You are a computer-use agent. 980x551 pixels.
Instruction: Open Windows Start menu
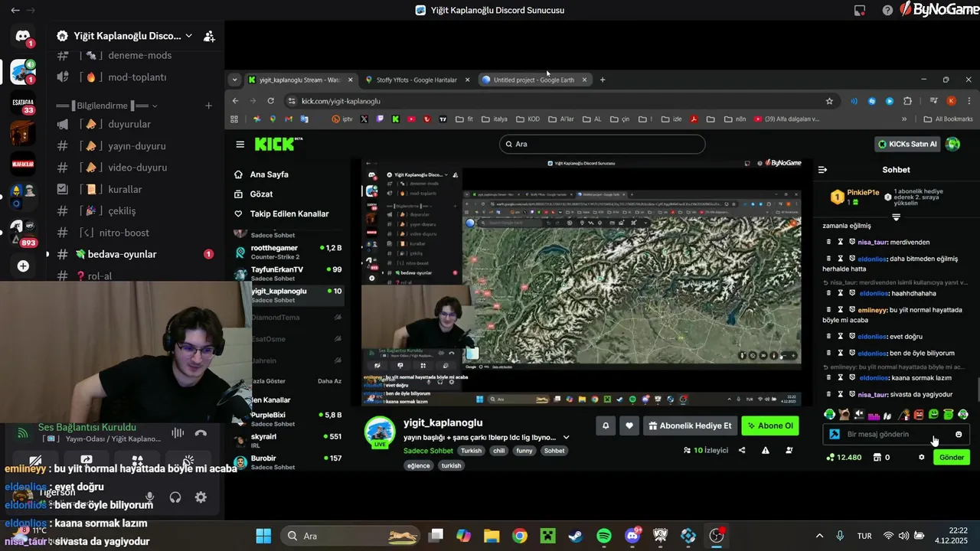pos(263,536)
